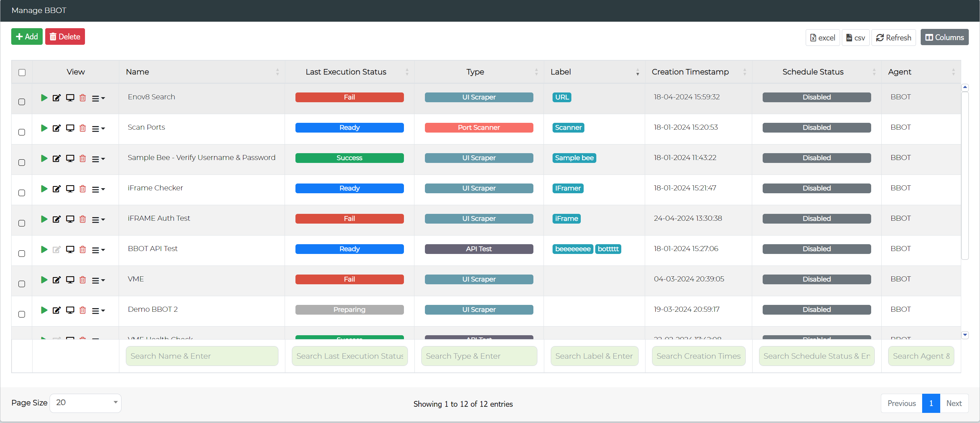Screen dimensions: 980x423
Task: Sort by the Name column header
Action: click(x=202, y=72)
